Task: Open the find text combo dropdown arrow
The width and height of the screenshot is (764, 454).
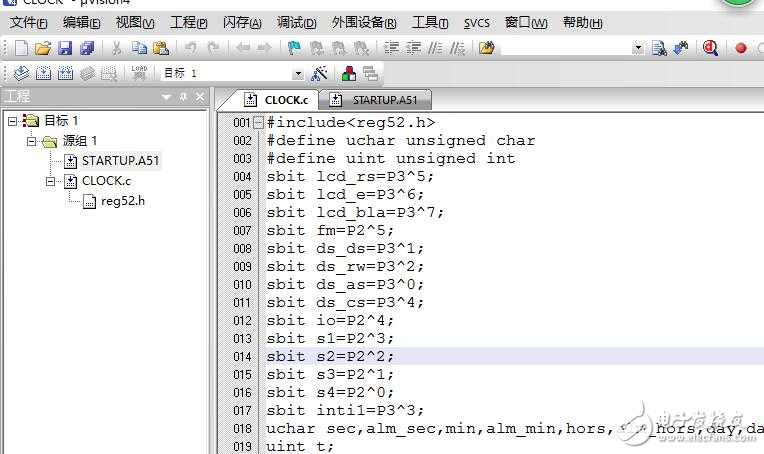Action: (x=638, y=48)
